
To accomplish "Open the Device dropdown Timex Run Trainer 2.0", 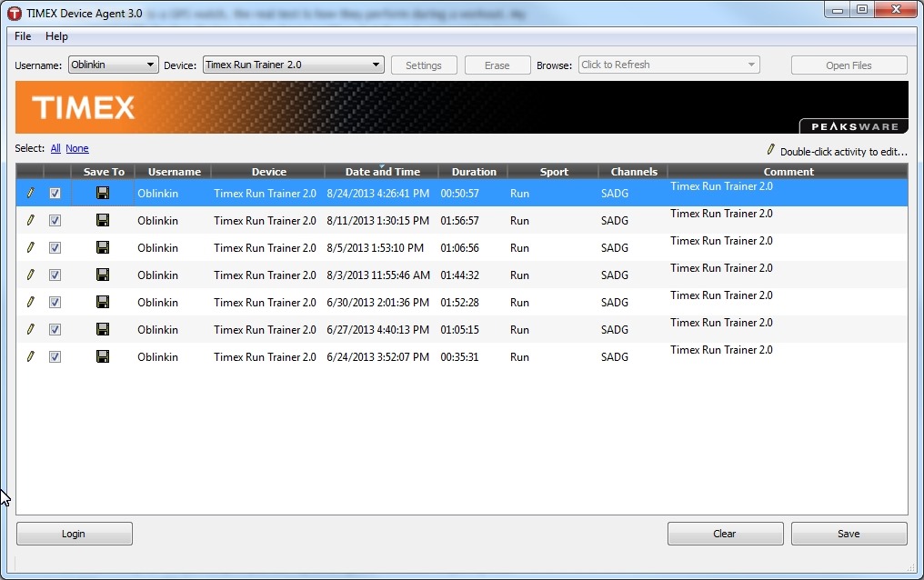I will pos(294,65).
